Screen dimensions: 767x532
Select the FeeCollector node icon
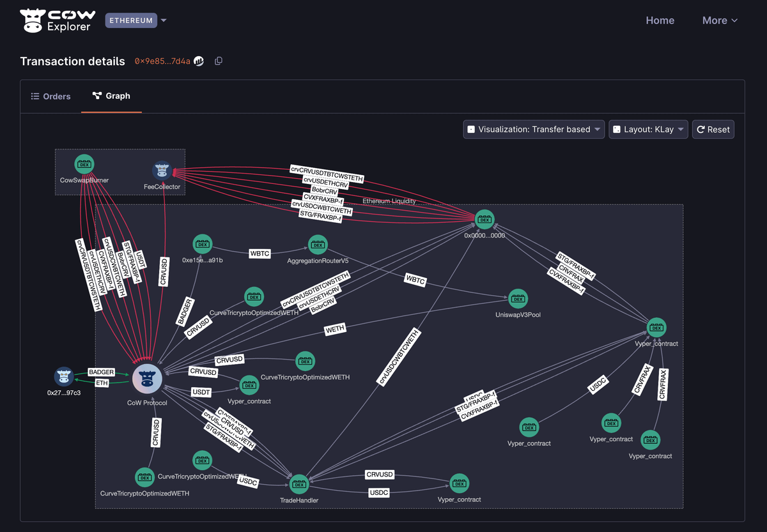(x=162, y=171)
